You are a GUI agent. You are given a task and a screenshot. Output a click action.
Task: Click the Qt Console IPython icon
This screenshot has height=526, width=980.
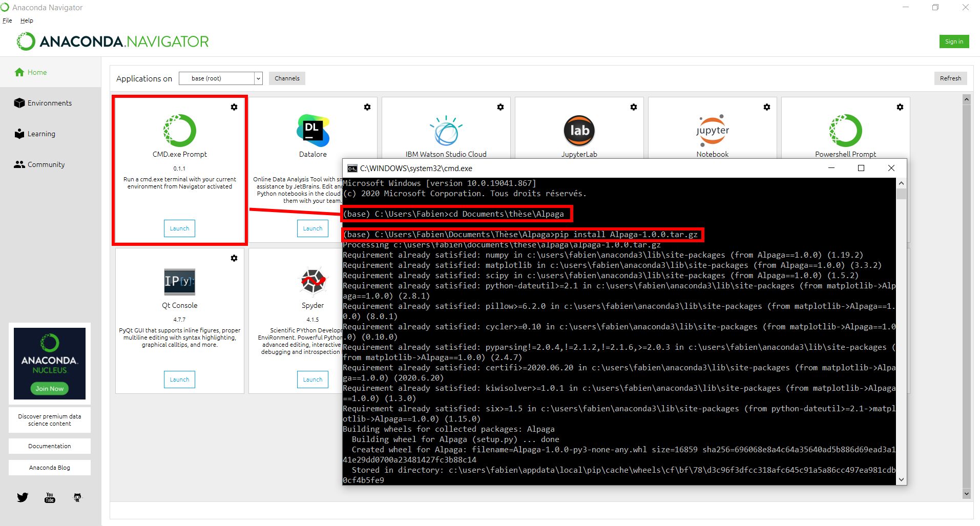click(180, 282)
